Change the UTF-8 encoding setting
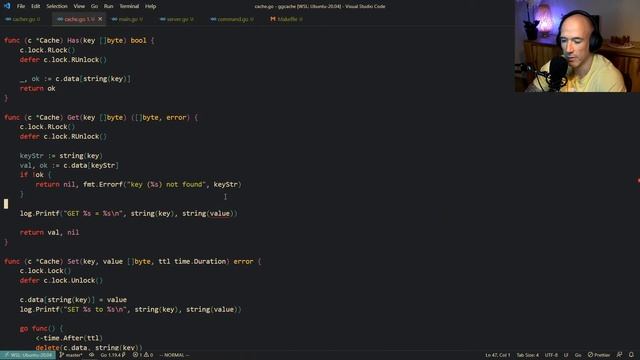This screenshot has width=640, height=360. pyautogui.click(x=551, y=355)
